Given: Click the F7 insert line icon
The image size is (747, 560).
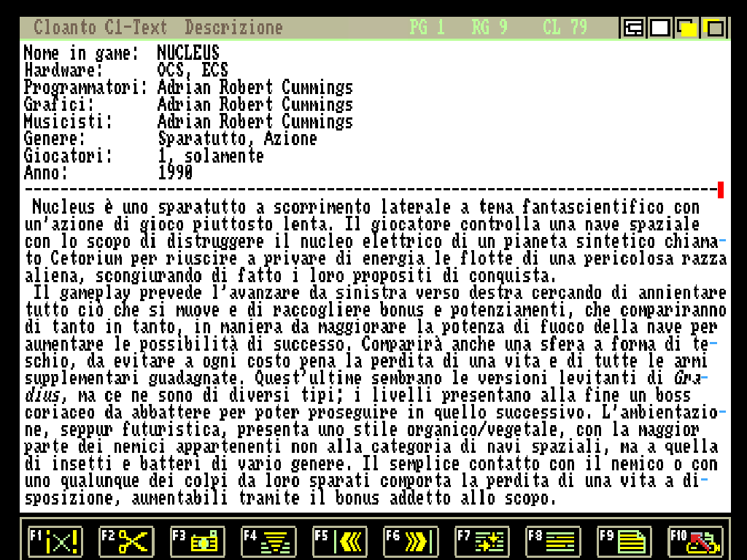Looking at the screenshot, I should pos(482,542).
